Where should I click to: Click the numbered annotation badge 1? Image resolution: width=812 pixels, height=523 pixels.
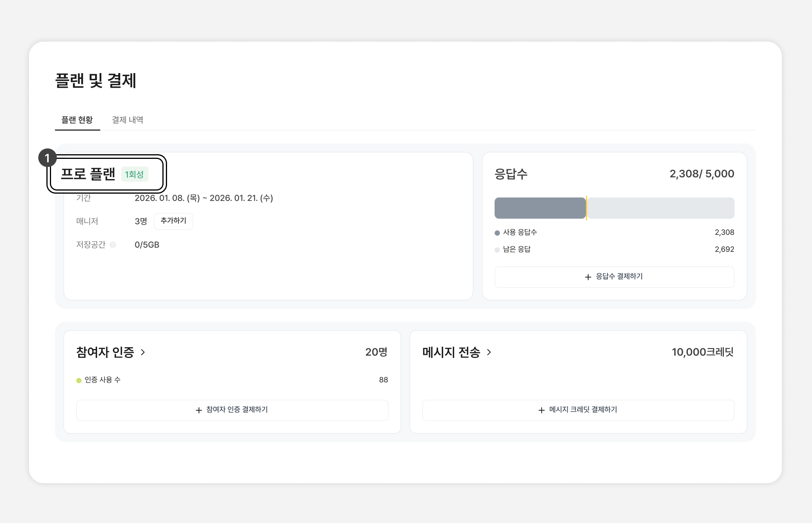[47, 158]
